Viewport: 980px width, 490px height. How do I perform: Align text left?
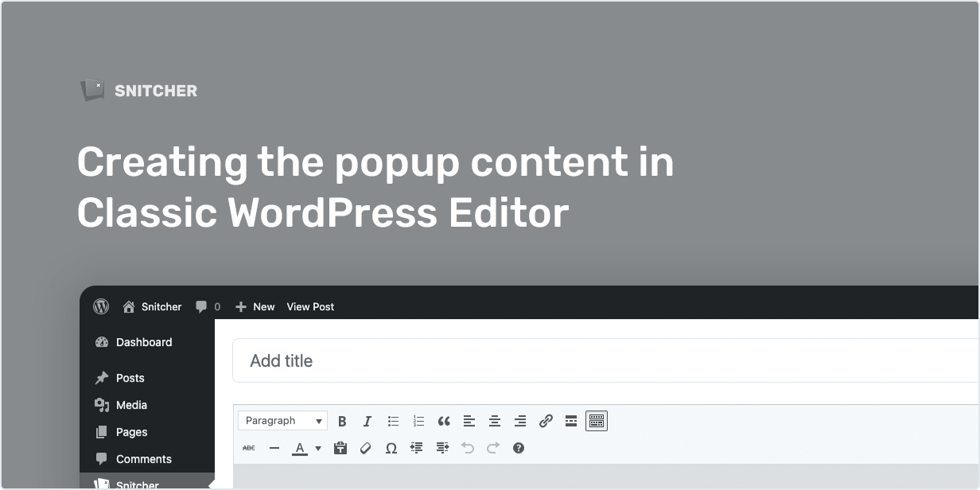tap(469, 421)
